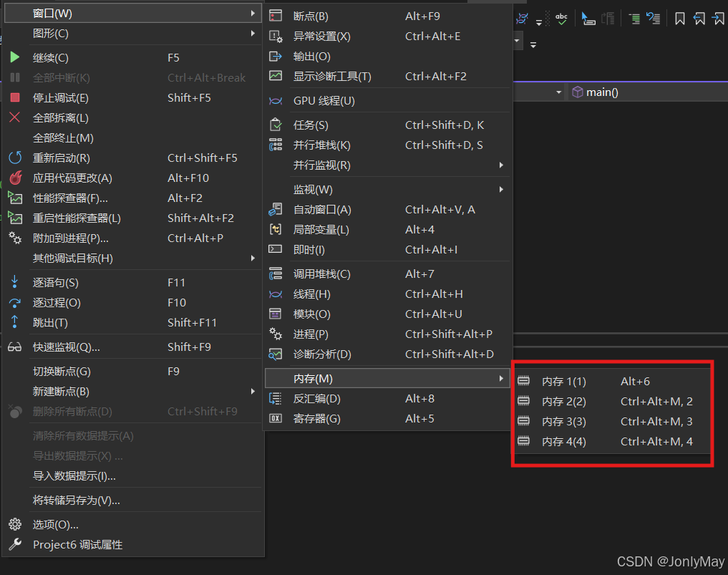Open 线程(H) window
Image resolution: width=728 pixels, height=575 pixels.
(388, 294)
